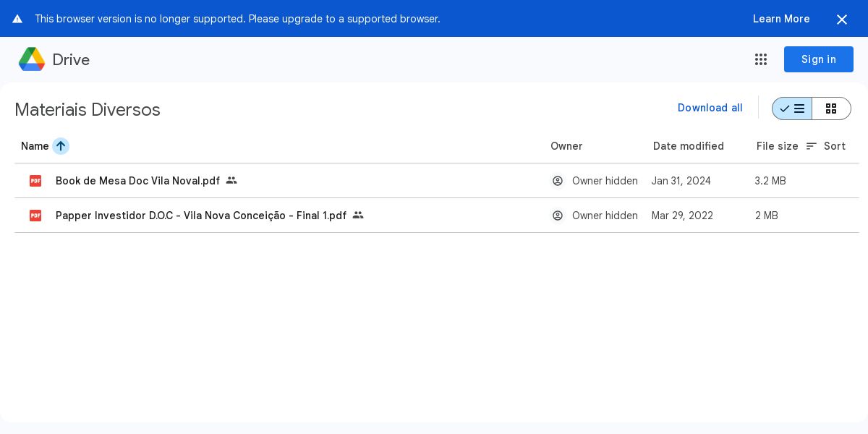Dismiss the unsupported browser banner

[x=841, y=20]
